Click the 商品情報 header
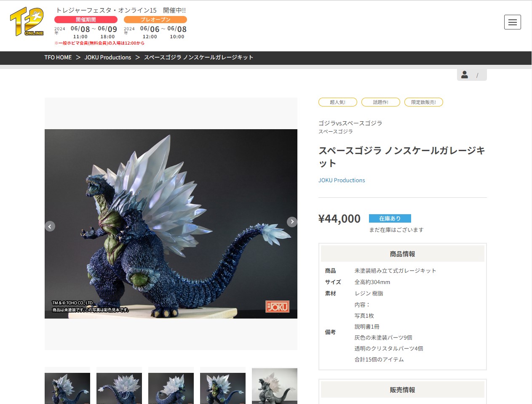 pyautogui.click(x=403, y=254)
